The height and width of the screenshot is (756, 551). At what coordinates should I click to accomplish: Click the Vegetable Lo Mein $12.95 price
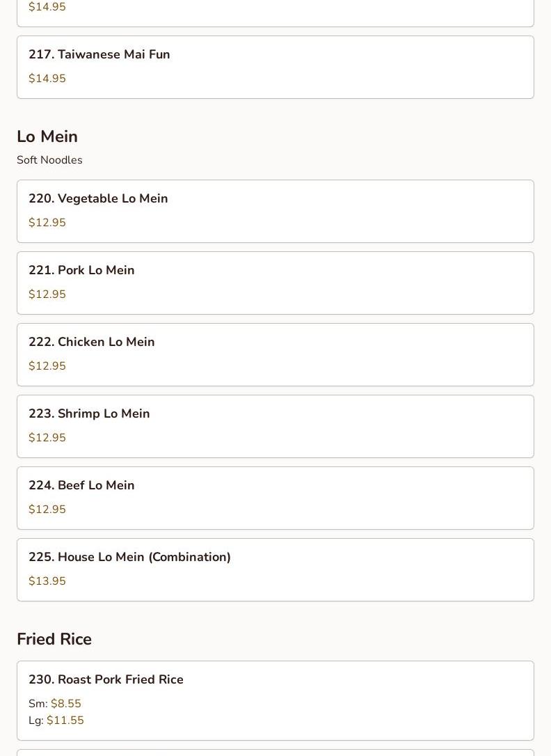coord(47,223)
